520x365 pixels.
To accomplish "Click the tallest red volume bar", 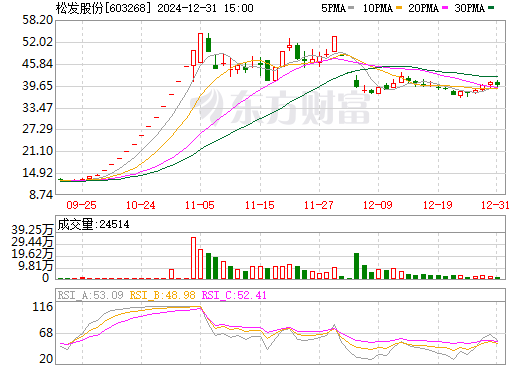I will coord(193,258).
